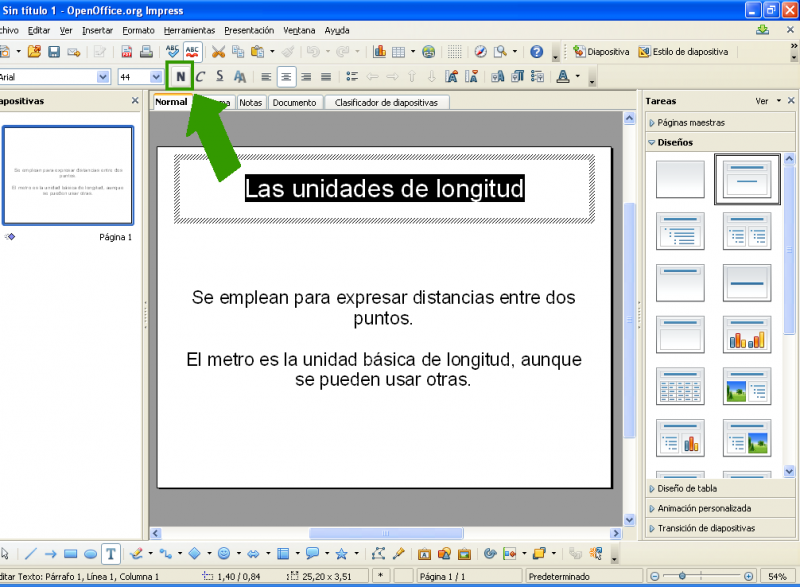Toggle bold formatting with the N button
The image size is (800, 587).
[180, 76]
